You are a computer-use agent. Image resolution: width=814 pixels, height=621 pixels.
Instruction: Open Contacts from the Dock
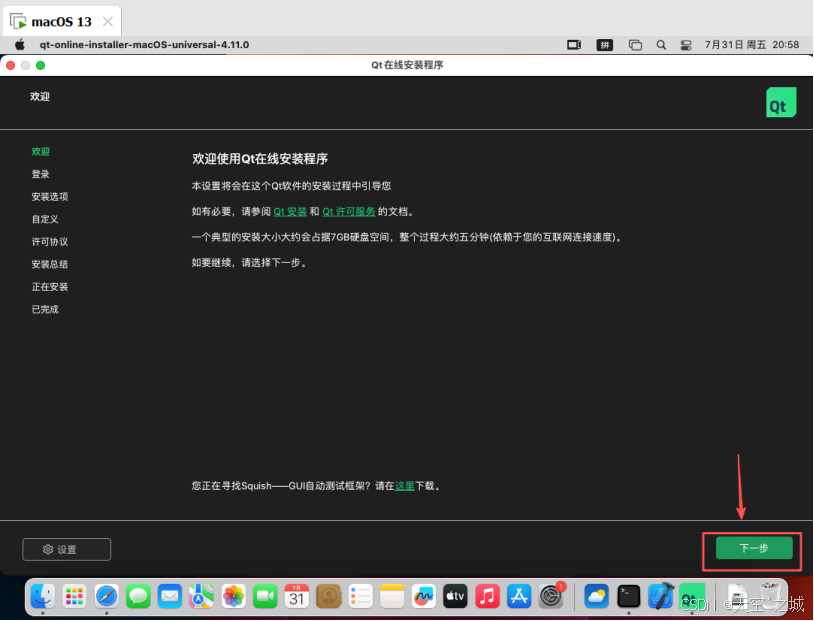pos(329,596)
